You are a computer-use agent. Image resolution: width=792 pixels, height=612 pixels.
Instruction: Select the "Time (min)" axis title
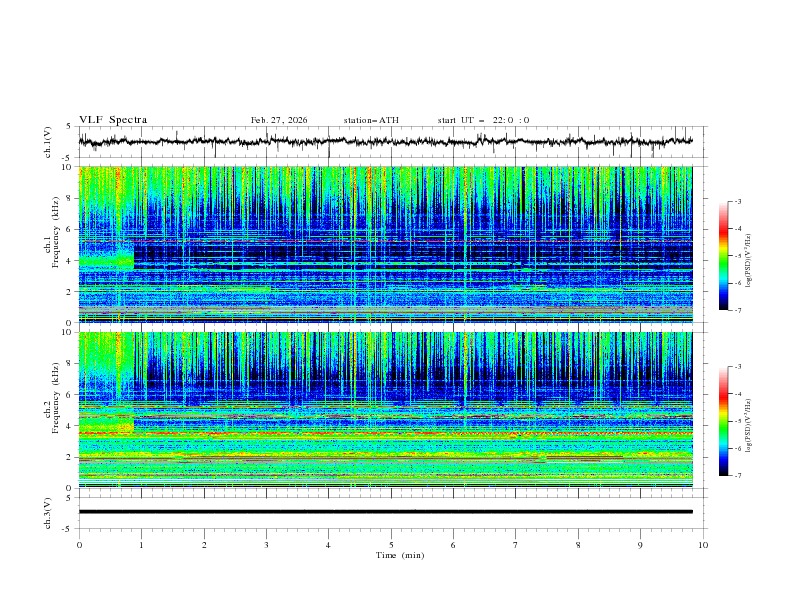click(x=400, y=555)
